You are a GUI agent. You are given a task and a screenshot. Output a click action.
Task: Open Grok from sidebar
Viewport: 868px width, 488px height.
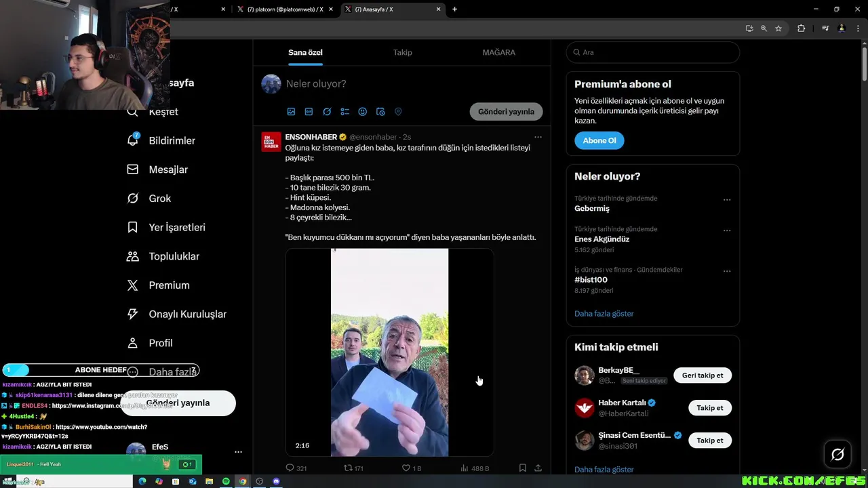[149, 199]
